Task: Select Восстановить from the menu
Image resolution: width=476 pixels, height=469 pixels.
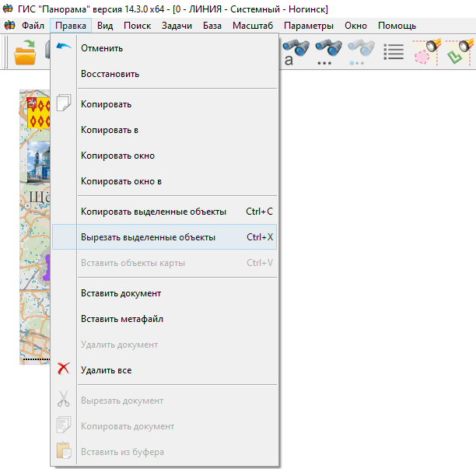Action: click(x=110, y=74)
